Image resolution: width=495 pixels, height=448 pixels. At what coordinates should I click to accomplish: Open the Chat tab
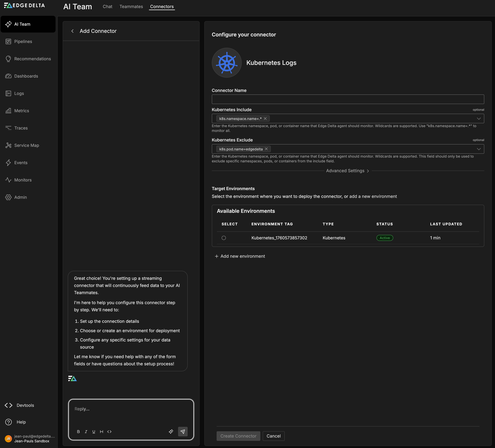(107, 7)
